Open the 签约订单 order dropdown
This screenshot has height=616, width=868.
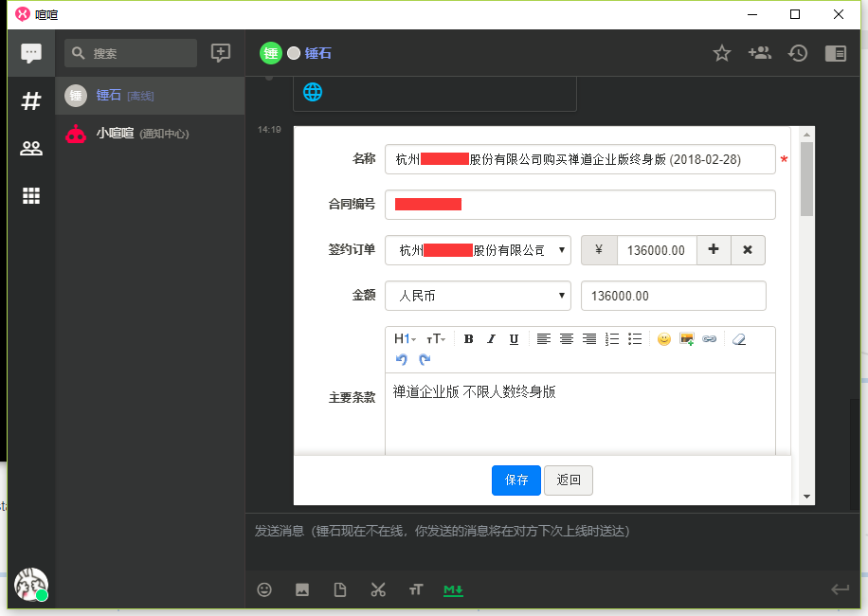tap(478, 250)
